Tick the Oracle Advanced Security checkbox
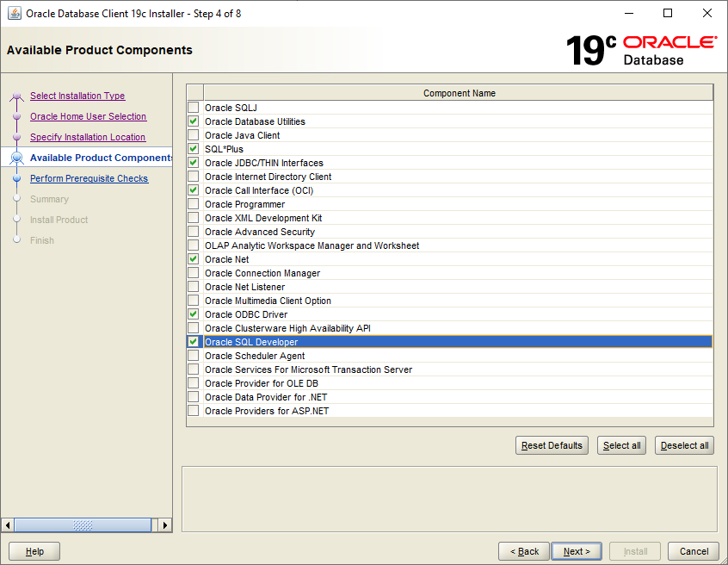Screen dimensions: 728x565 coord(193,232)
